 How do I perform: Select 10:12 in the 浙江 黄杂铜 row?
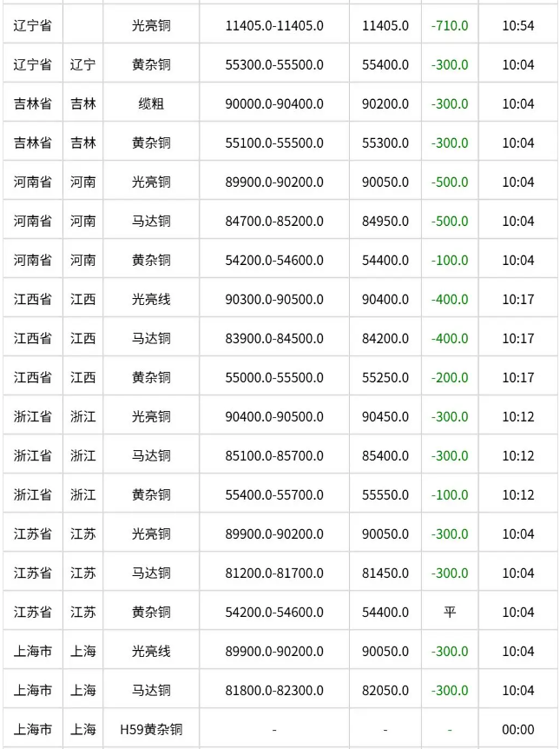518,495
